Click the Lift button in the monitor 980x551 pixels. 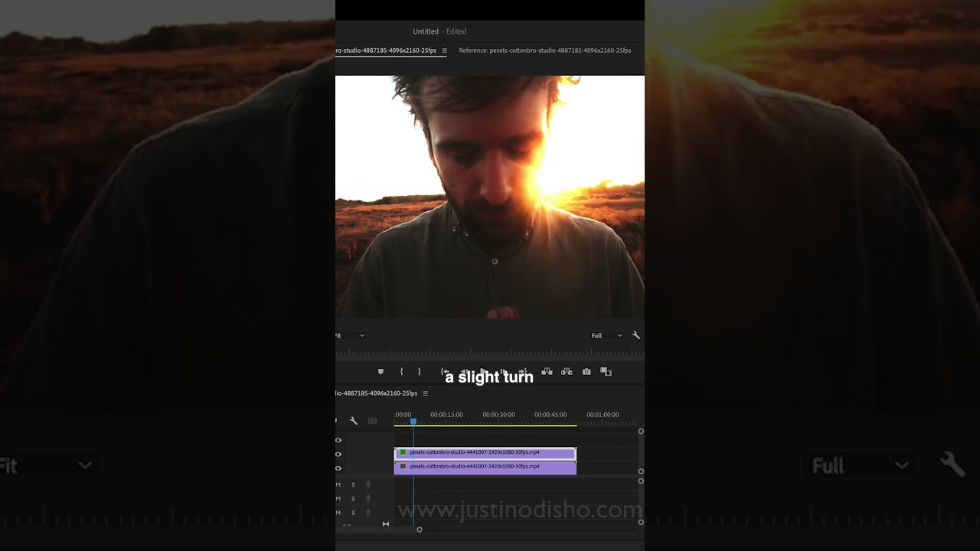pos(547,372)
